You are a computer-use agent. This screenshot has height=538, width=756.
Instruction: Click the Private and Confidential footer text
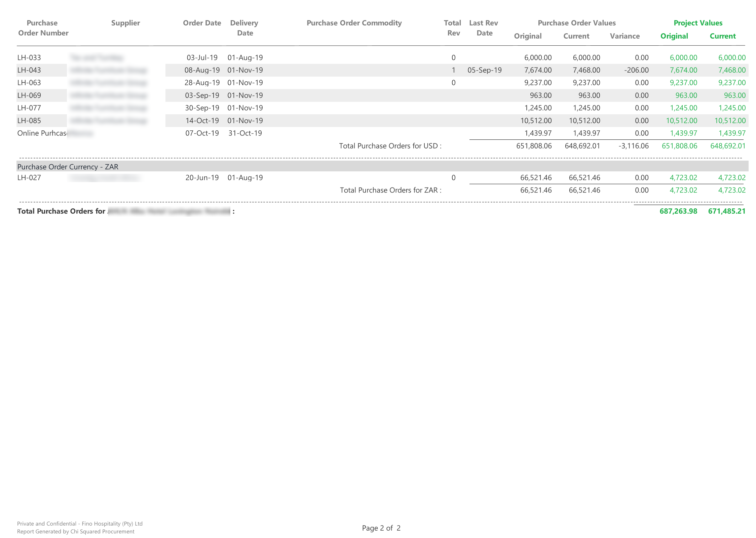(x=80, y=524)
